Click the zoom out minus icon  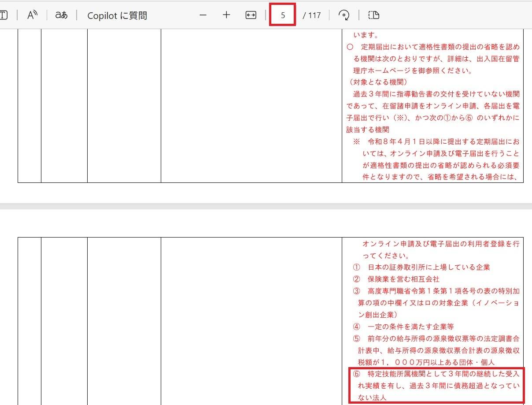203,15
